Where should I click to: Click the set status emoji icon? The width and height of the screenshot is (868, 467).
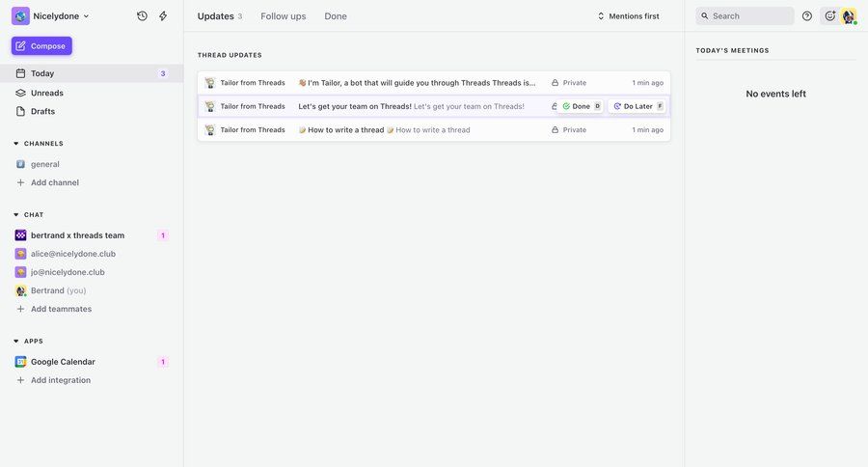point(829,16)
